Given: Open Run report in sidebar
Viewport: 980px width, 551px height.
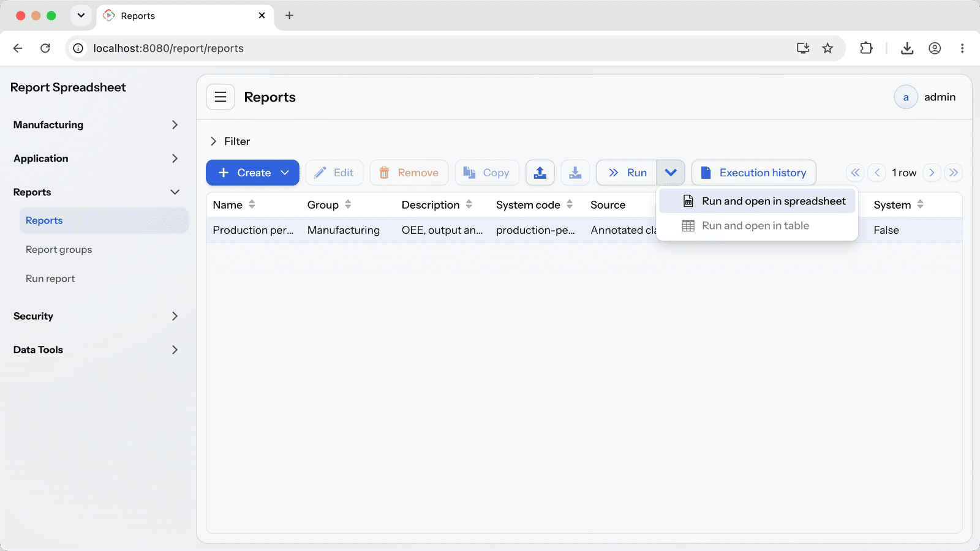Looking at the screenshot, I should click(x=104, y=279).
